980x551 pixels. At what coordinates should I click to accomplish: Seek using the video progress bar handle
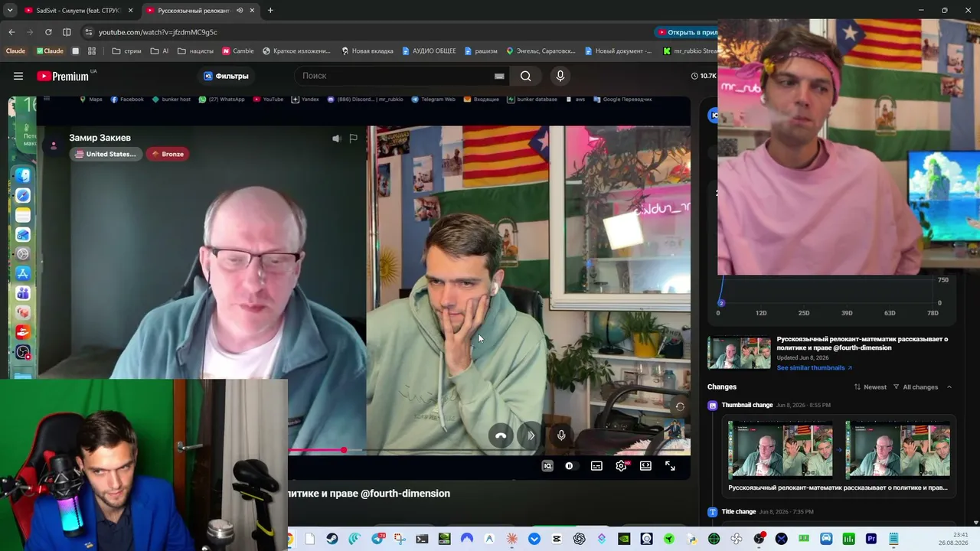point(344,450)
